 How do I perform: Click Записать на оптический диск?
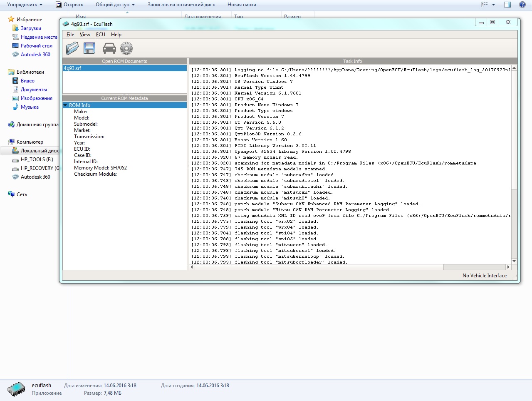181,5
